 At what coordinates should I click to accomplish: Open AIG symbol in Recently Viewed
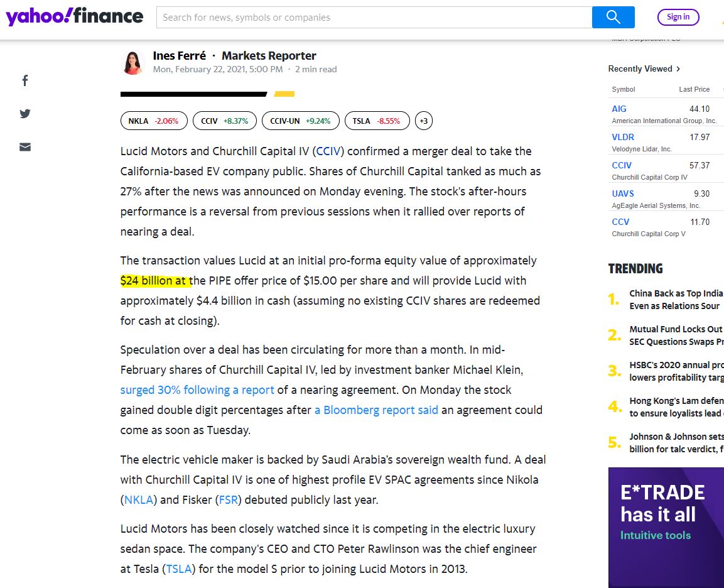(619, 109)
